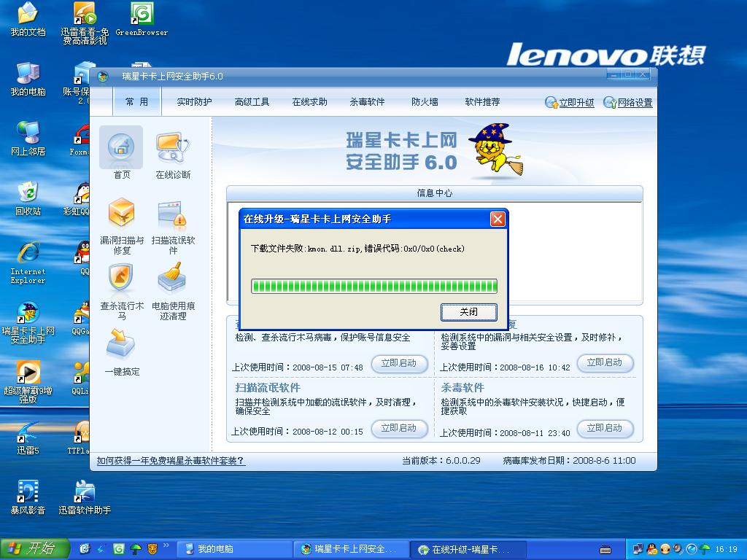Click 病毒库发布日期 status text
This screenshot has height=560, width=747.
(x=569, y=461)
